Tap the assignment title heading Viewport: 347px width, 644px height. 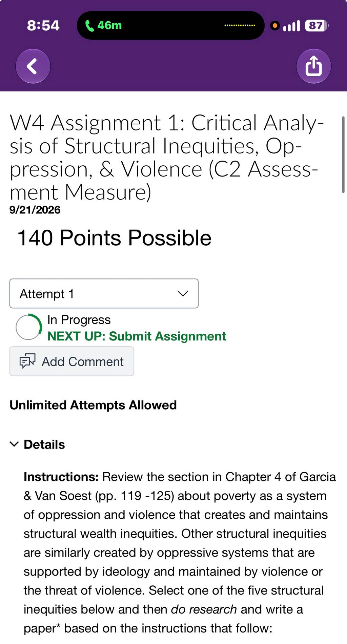click(x=167, y=158)
